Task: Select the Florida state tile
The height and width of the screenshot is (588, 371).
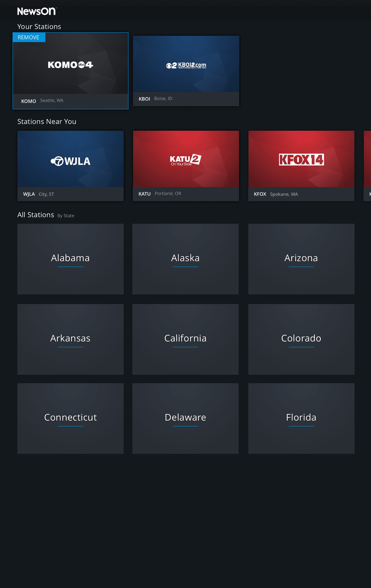Action: tap(301, 418)
